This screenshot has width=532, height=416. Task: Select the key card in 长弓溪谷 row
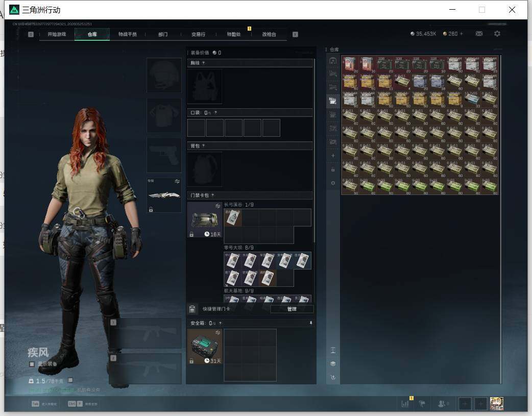click(x=233, y=217)
